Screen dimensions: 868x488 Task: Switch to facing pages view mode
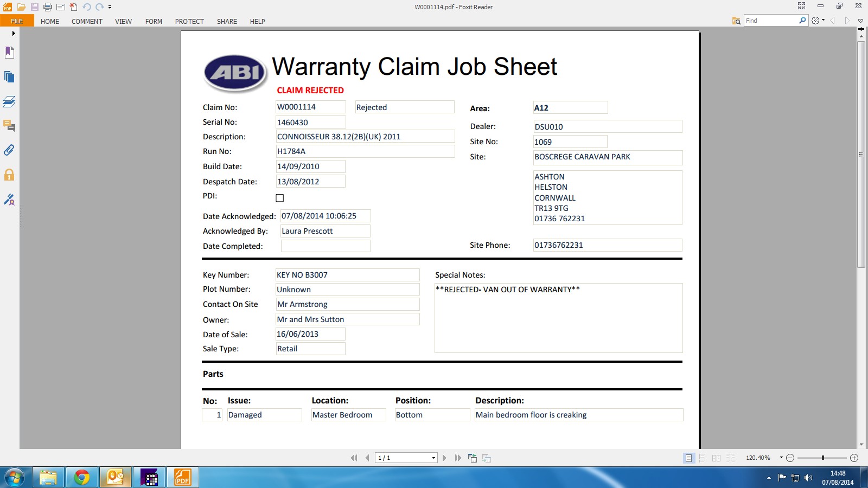click(x=716, y=458)
